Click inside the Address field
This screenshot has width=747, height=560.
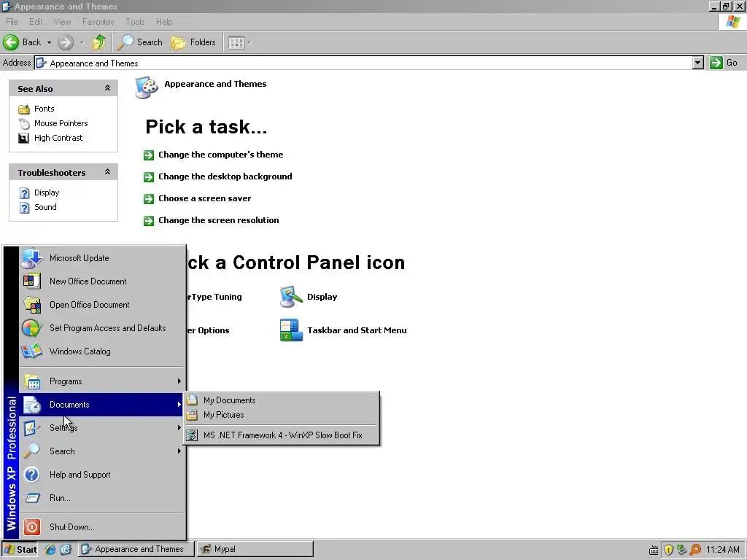point(365,63)
